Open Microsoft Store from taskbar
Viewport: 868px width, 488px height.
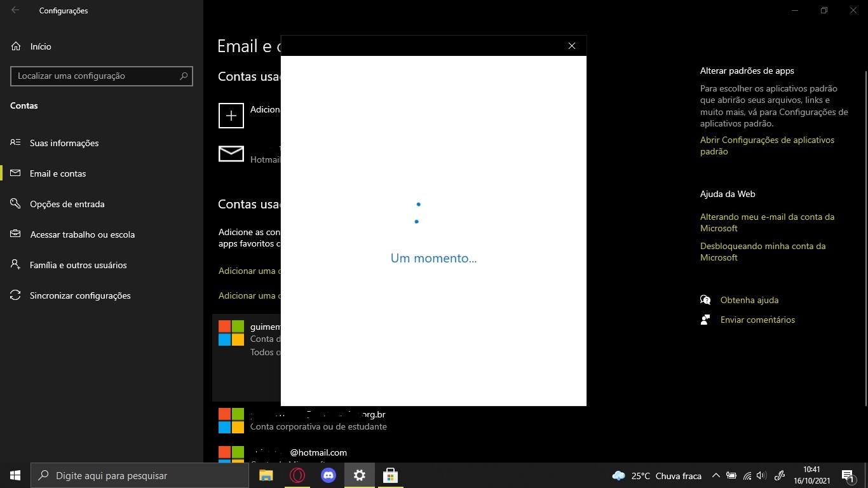click(390, 475)
